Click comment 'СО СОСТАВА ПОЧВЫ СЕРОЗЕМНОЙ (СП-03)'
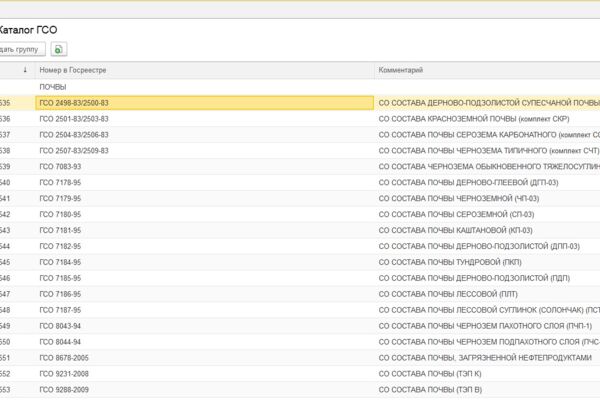 click(457, 214)
